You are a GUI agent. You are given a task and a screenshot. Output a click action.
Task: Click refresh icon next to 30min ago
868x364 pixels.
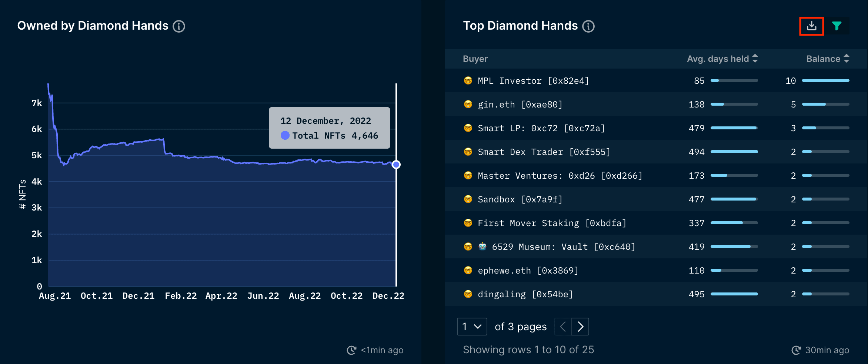[x=796, y=350]
